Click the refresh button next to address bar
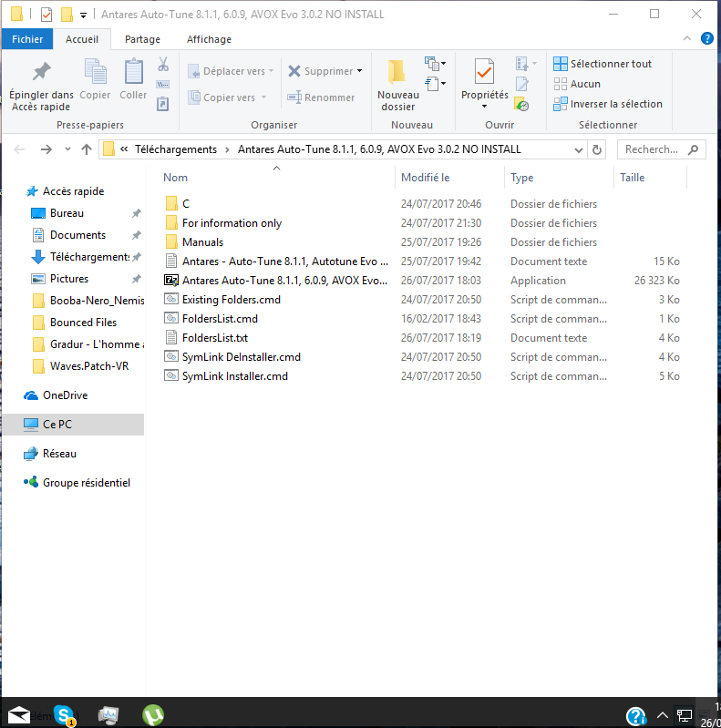 coord(597,149)
